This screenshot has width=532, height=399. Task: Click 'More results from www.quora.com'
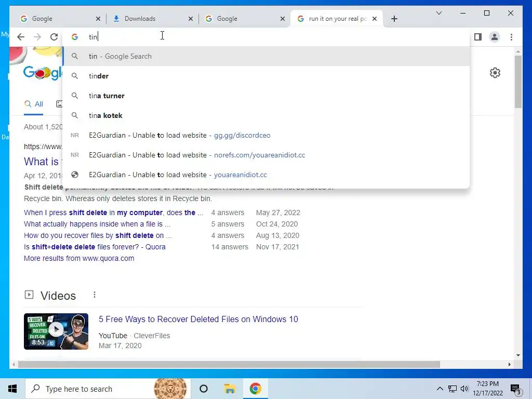[x=79, y=258]
